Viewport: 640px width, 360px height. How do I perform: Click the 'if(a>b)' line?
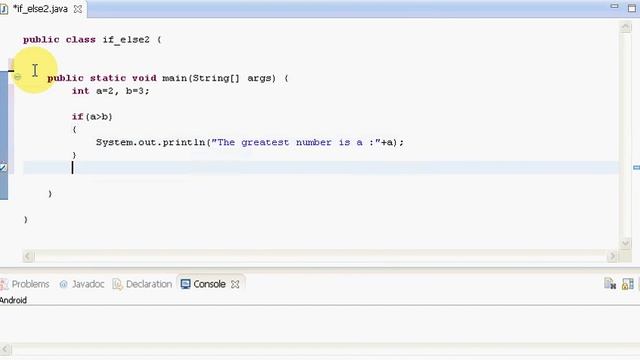pos(92,117)
